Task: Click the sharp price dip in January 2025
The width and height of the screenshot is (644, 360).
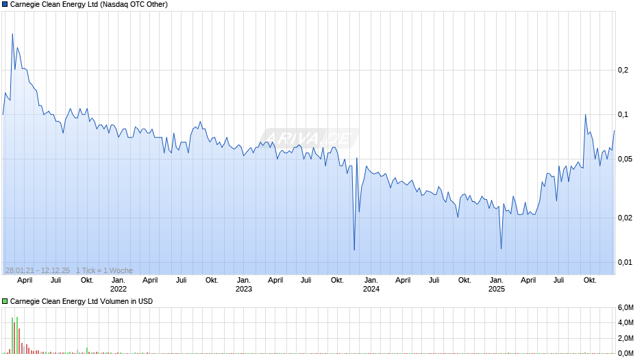Action: click(x=501, y=248)
